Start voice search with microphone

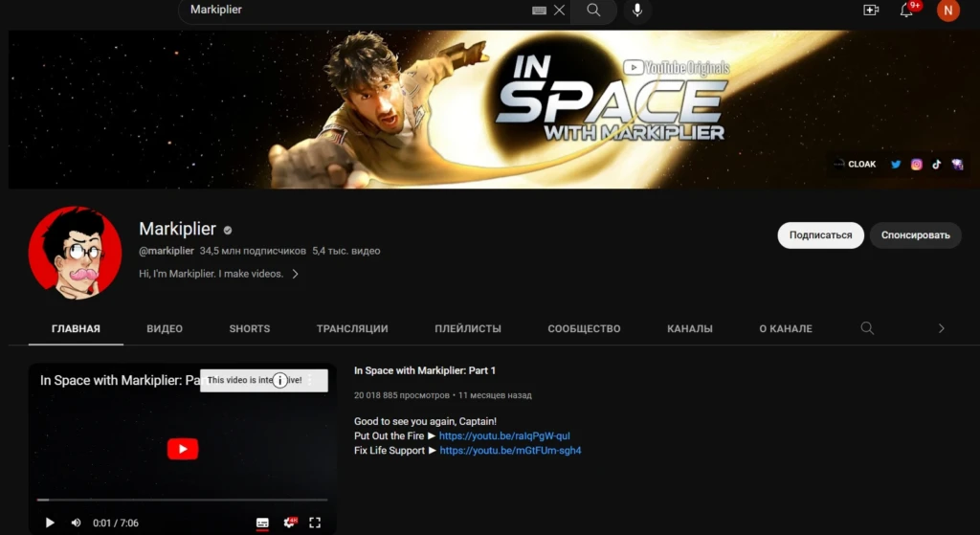636,10
